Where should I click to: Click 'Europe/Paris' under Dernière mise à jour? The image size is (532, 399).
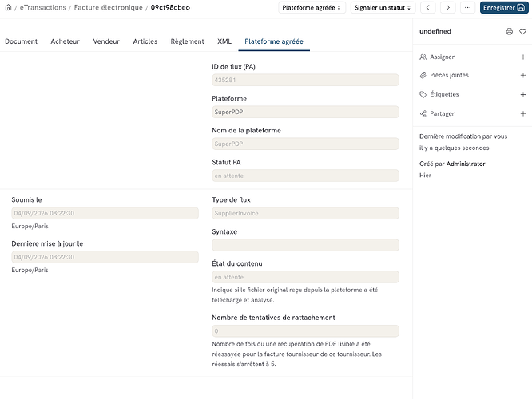click(x=30, y=270)
